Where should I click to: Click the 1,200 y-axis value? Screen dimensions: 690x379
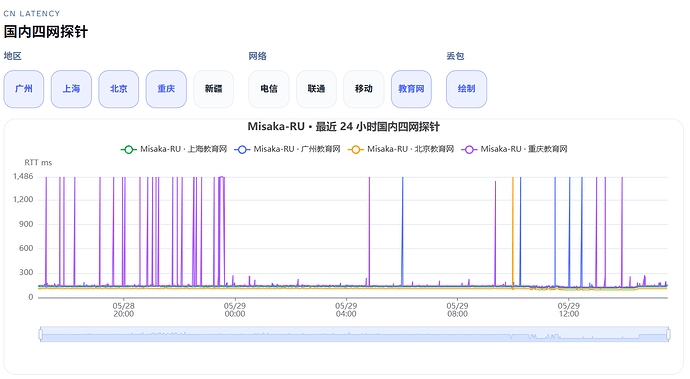(x=23, y=200)
